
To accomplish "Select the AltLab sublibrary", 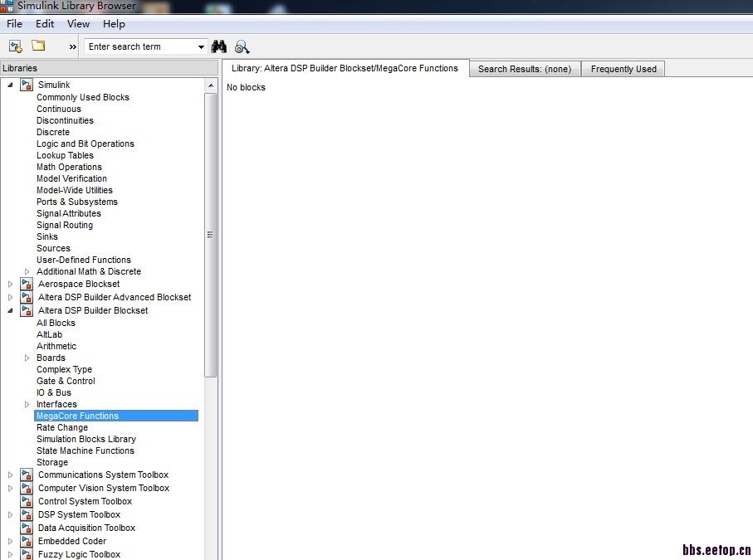I will tap(50, 334).
